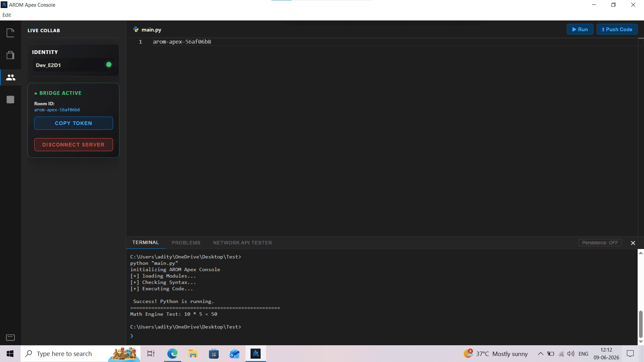Switch to the PROBLEMS tab
644x362 pixels.
pos(186,243)
